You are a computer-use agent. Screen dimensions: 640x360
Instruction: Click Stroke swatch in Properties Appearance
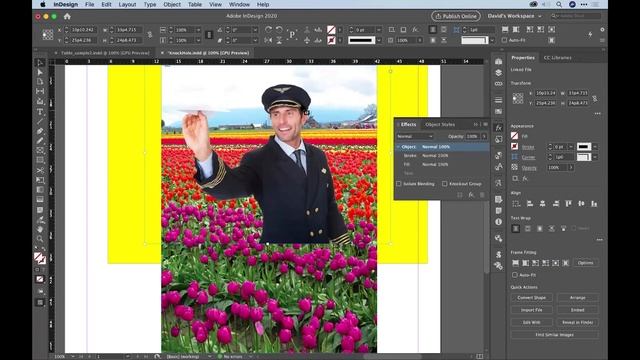pyautogui.click(x=515, y=147)
